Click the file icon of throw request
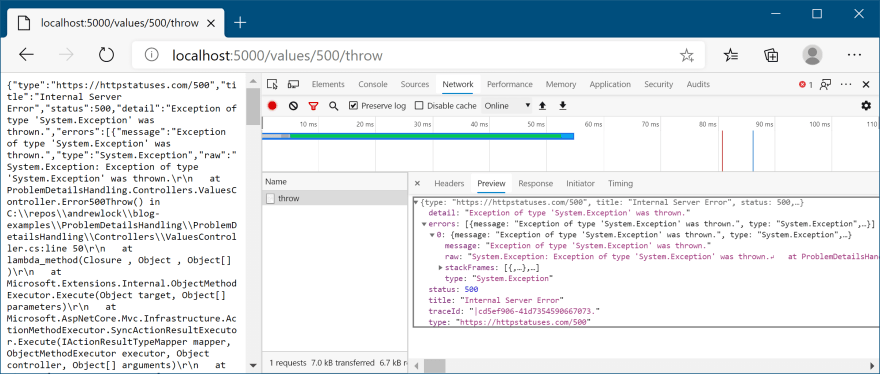 (x=271, y=198)
